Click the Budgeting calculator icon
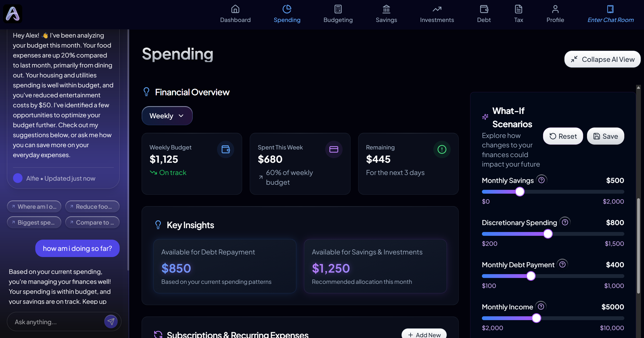 pos(338,9)
